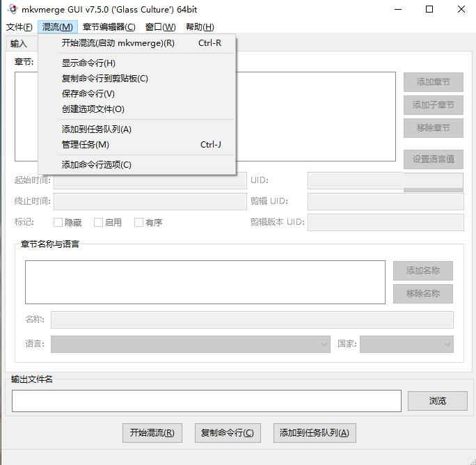This screenshot has height=465, width=476.
Task: Click the 输出文件名 text field
Action: [207, 401]
